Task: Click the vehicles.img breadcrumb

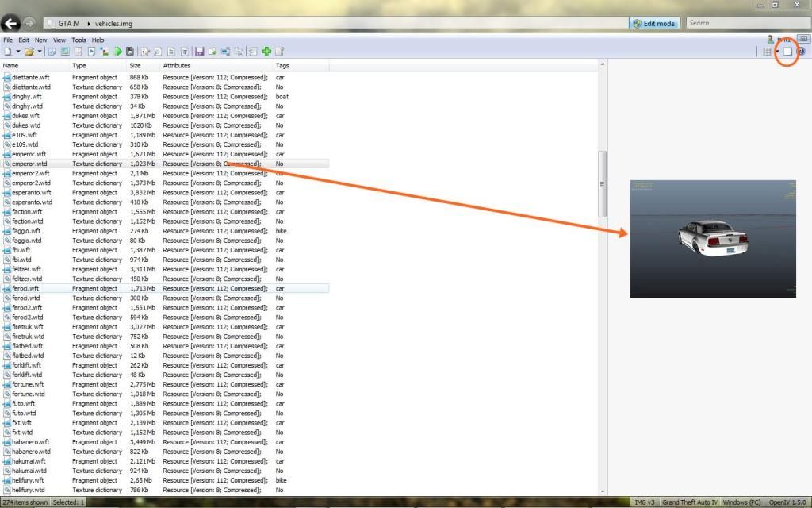Action: click(115, 24)
